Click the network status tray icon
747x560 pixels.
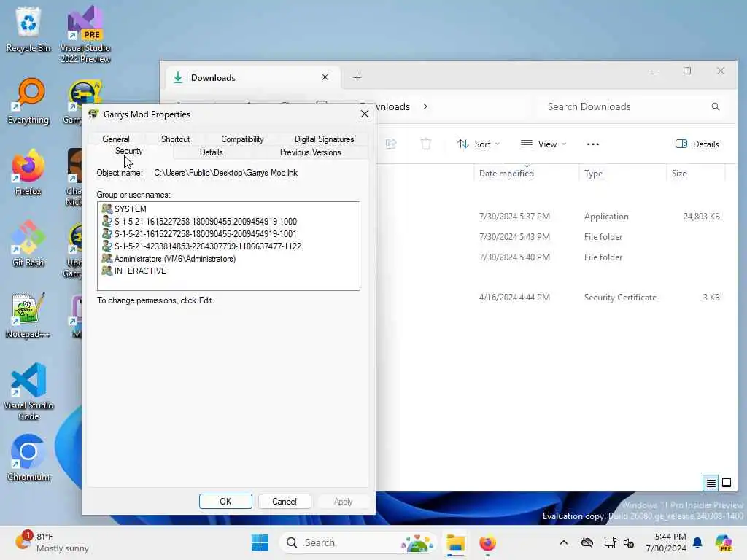[611, 542]
